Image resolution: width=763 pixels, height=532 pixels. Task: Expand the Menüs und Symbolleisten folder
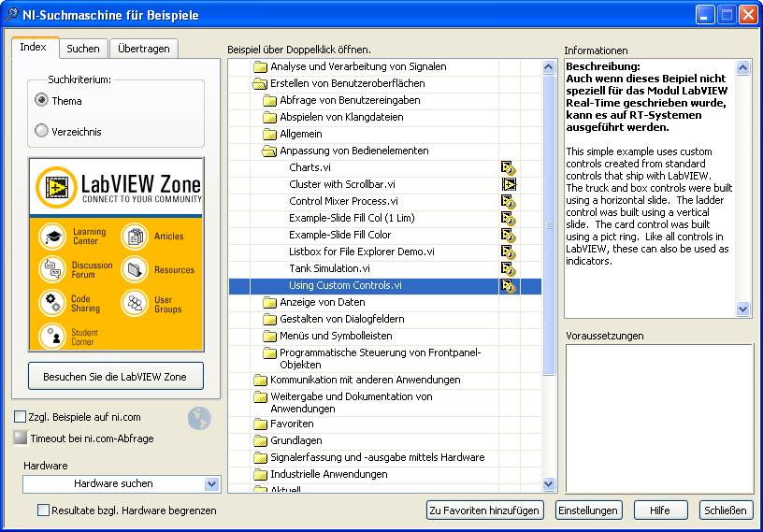269,336
